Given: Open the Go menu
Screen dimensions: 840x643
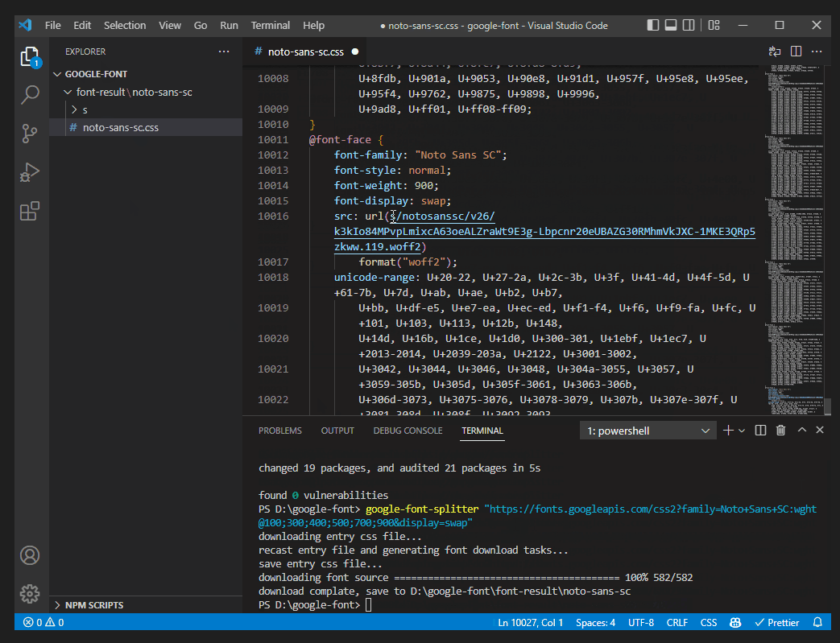Looking at the screenshot, I should (201, 25).
